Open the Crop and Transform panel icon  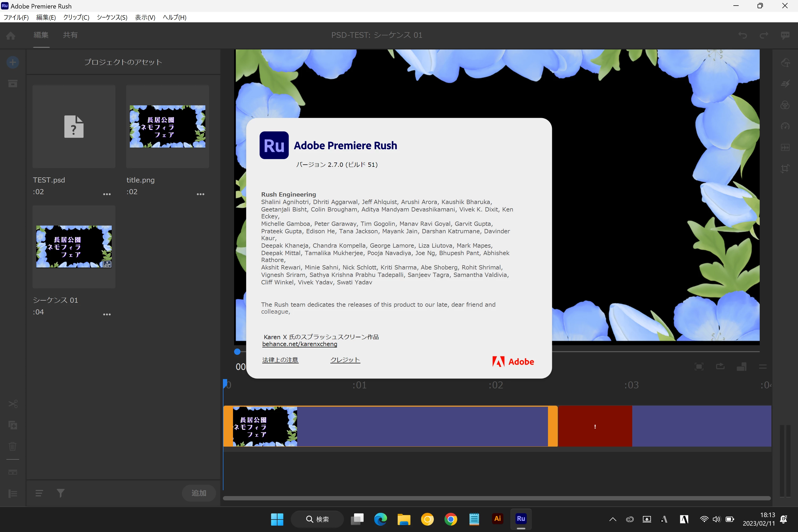coord(785,169)
